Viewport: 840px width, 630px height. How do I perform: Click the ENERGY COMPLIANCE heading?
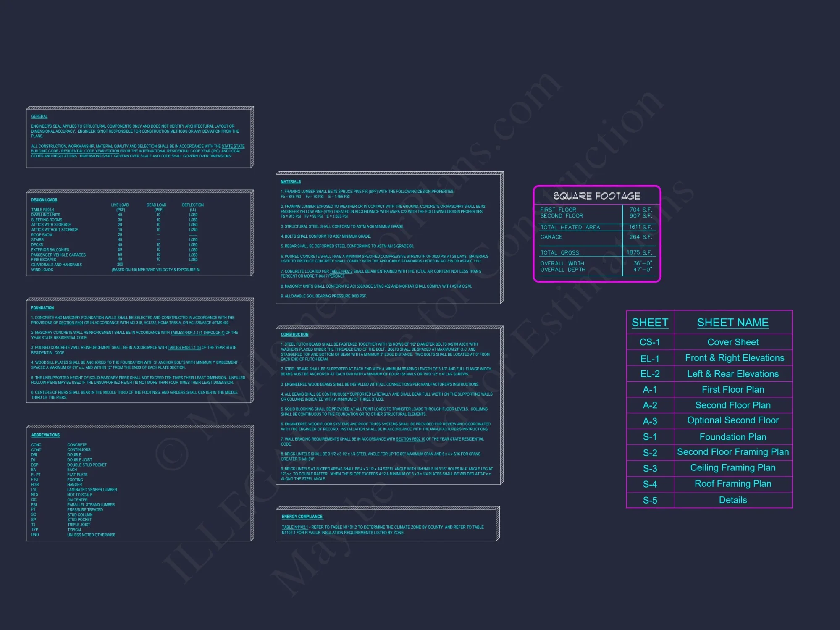coord(302,517)
